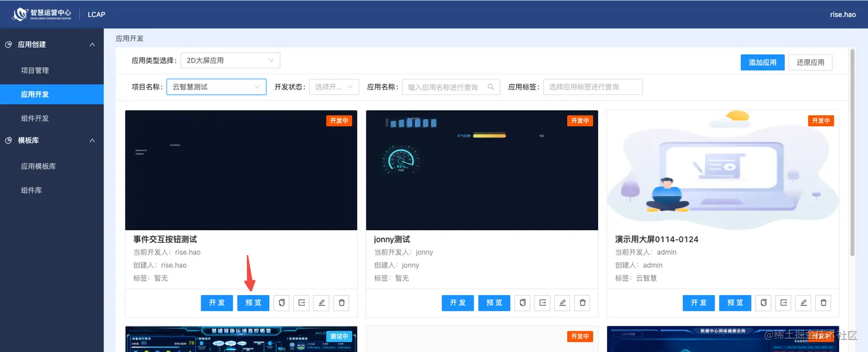Image resolution: width=868 pixels, height=352 pixels.
Task: Export the 演示用大屏0114-0124 application
Action: (784, 303)
